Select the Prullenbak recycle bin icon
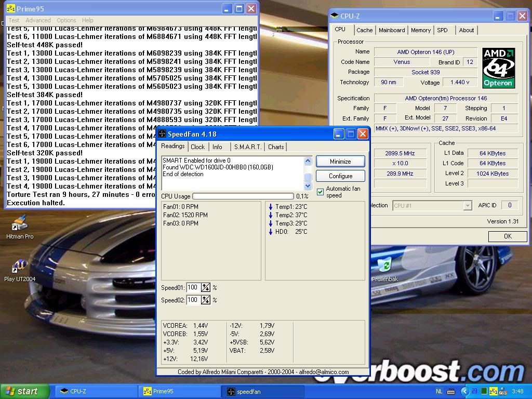The width and height of the screenshot is (532, 399). (385, 270)
